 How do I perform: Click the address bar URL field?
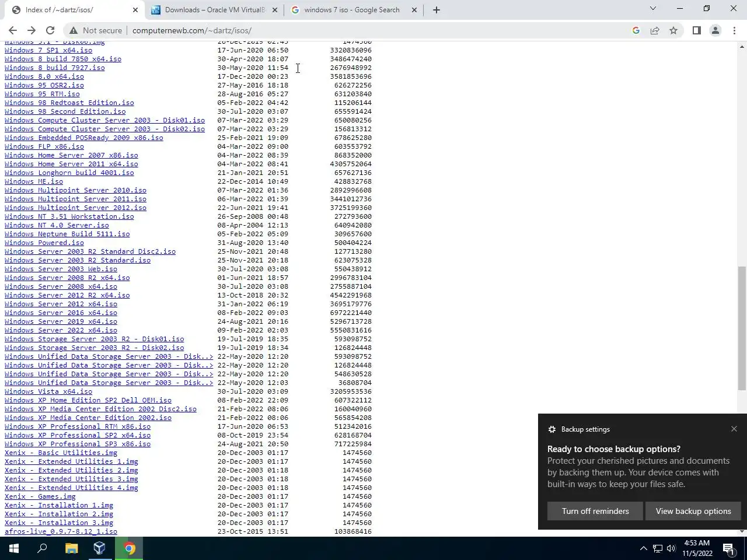click(373, 30)
